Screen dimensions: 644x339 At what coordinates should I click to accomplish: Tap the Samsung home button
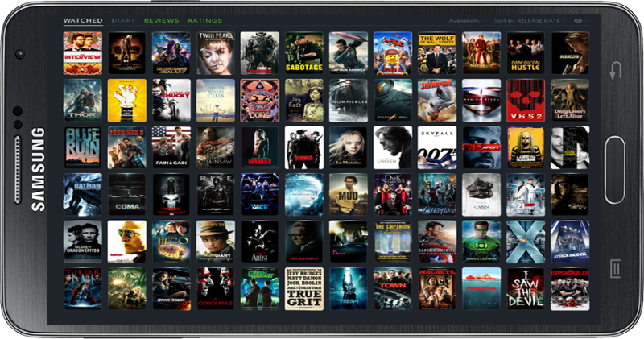pos(614,170)
